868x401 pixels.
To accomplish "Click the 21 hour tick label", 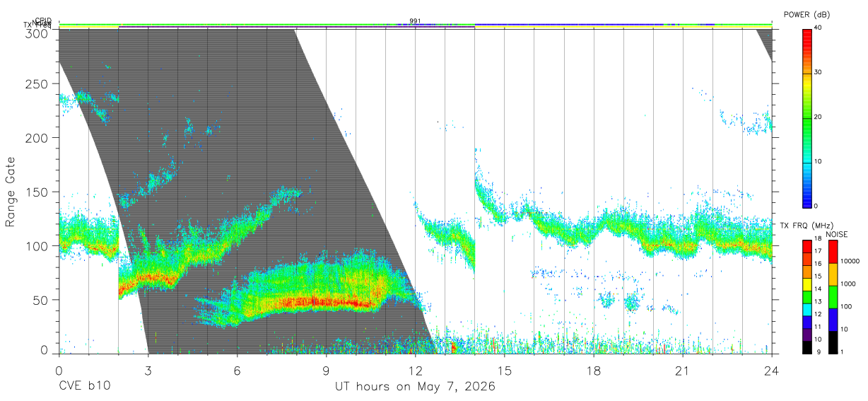I will 682,371.
